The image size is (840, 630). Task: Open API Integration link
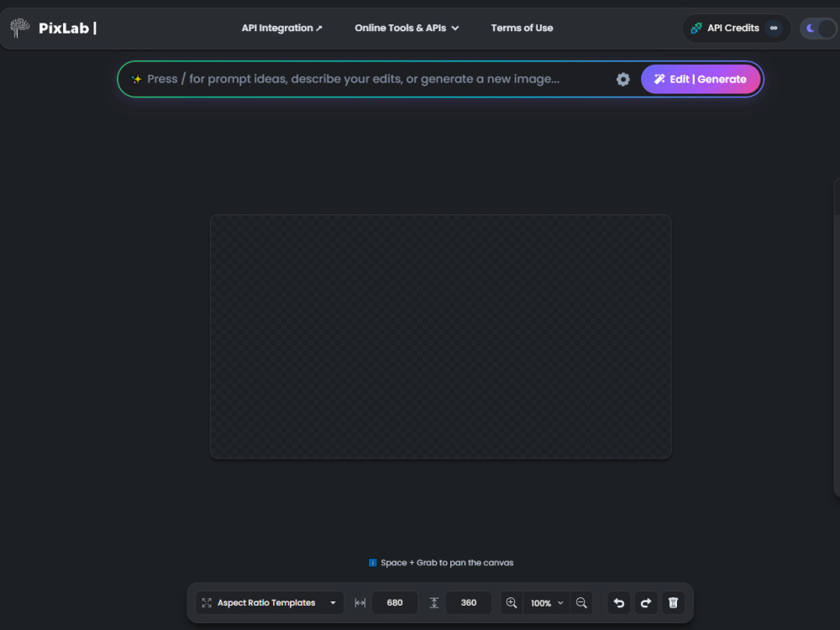pyautogui.click(x=281, y=28)
